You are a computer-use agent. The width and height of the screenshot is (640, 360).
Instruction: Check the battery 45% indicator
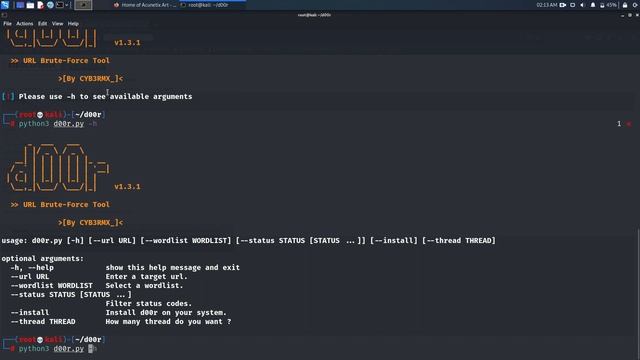(x=608, y=5)
